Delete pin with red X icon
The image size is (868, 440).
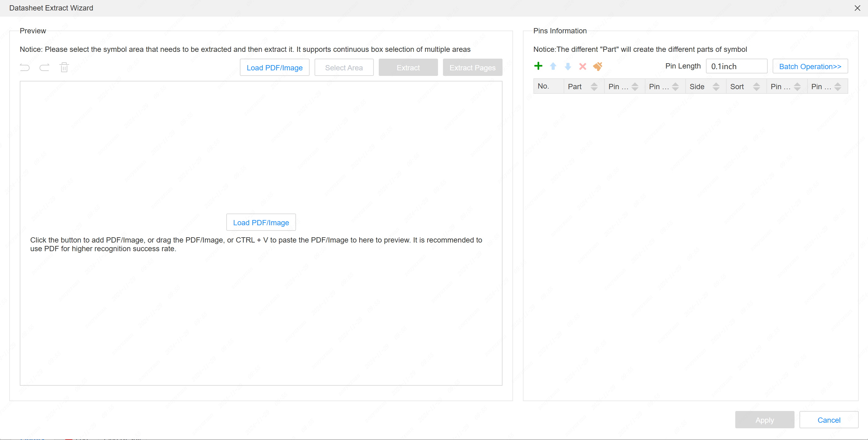(x=582, y=66)
